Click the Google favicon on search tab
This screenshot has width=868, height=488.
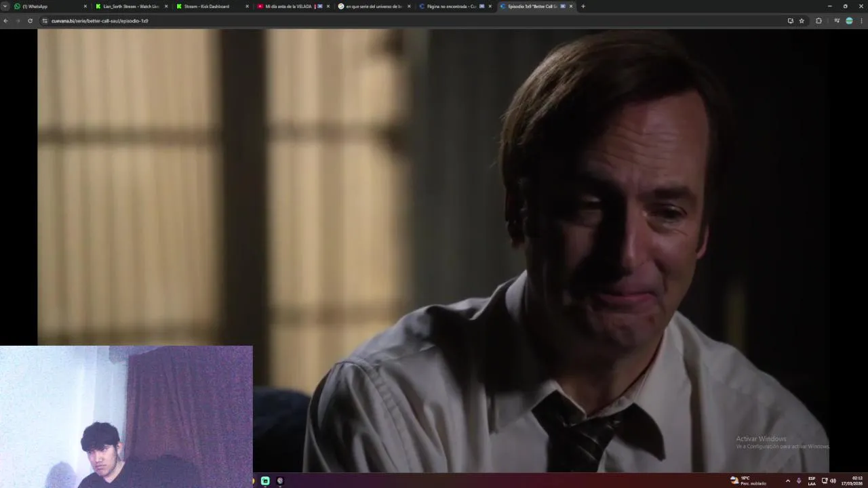click(x=341, y=6)
